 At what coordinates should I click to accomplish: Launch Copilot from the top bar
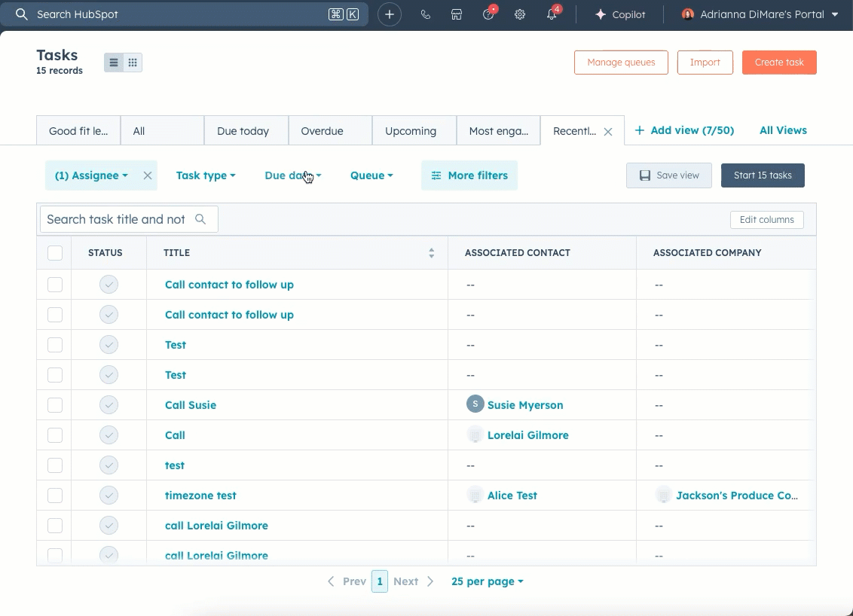coord(619,14)
